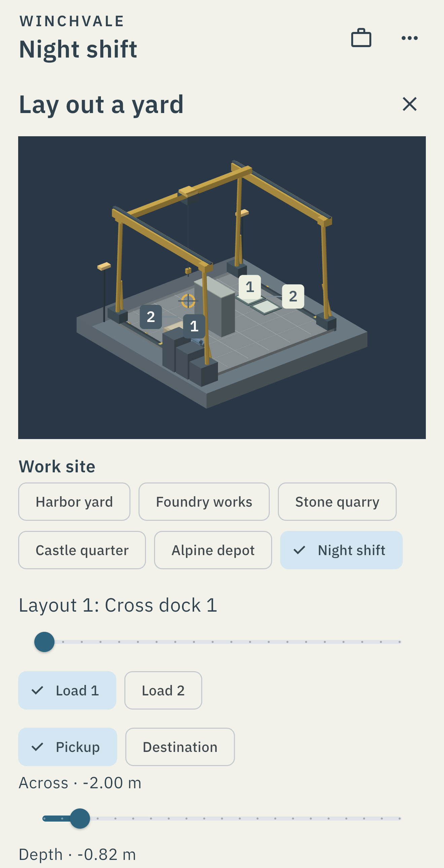The width and height of the screenshot is (444, 868).
Task: Select the Pickup chip
Action: (68, 747)
